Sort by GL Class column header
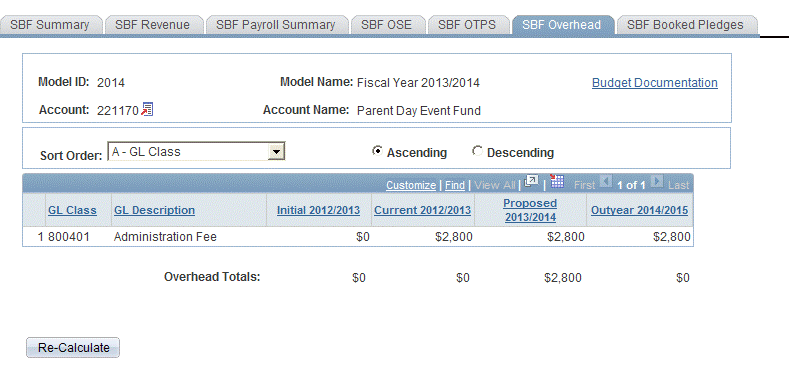Image resolution: width=789 pixels, height=378 pixels. click(72, 210)
